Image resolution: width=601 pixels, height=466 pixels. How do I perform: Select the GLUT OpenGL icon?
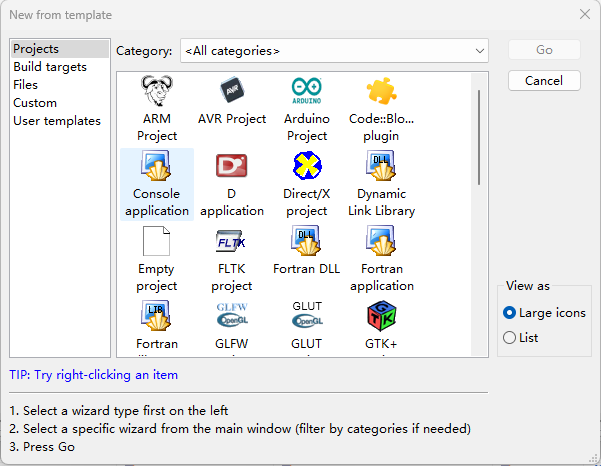pyautogui.click(x=307, y=315)
